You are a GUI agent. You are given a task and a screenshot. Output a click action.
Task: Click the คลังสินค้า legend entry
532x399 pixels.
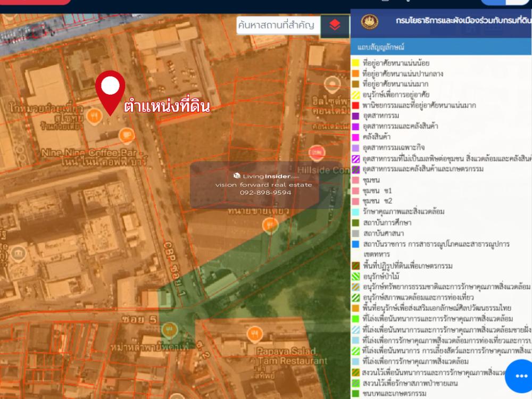376,137
